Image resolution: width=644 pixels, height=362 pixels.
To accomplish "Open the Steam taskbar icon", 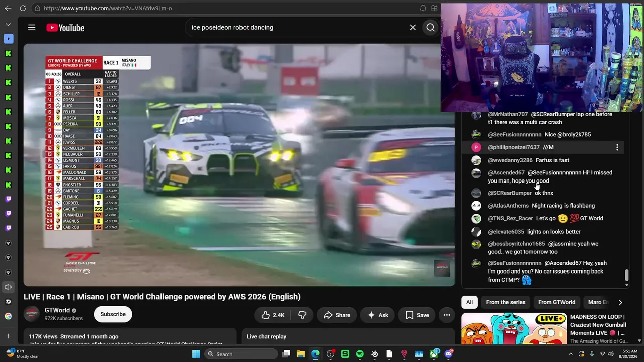I will [x=375, y=354].
